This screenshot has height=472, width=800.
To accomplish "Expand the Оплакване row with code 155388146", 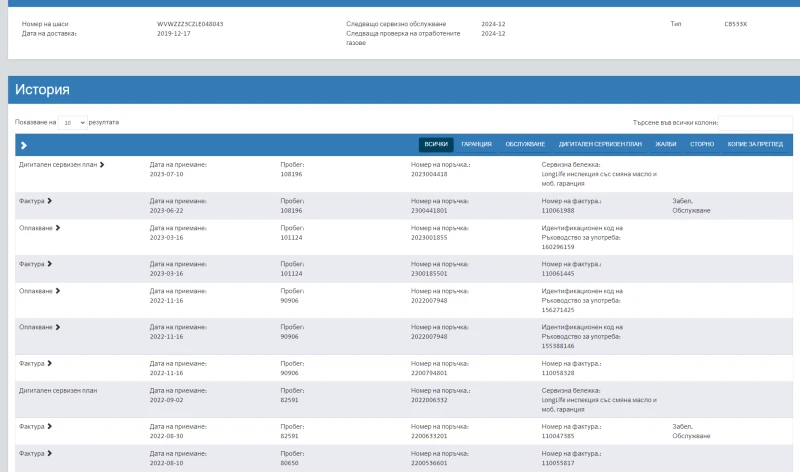I will point(58,327).
